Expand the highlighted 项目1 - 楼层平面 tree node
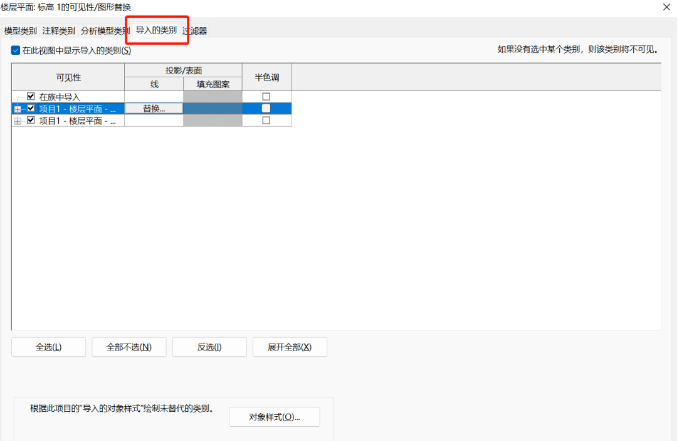Screen dimensions: 678x441 (18, 109)
